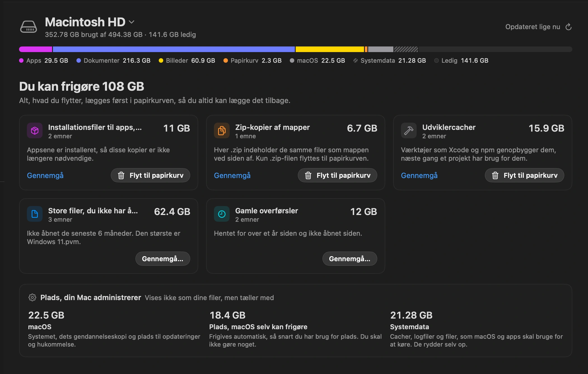Click the refresh icon next to Opdateret lige nu

click(568, 27)
